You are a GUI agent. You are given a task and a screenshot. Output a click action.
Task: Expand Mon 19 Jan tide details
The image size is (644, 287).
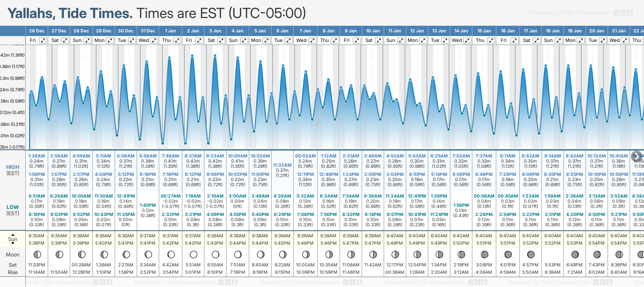[581, 40]
